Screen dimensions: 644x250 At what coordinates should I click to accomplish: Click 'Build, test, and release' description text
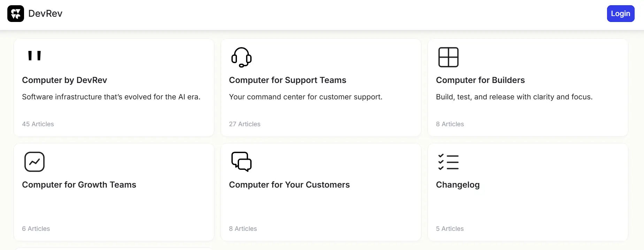click(x=514, y=97)
